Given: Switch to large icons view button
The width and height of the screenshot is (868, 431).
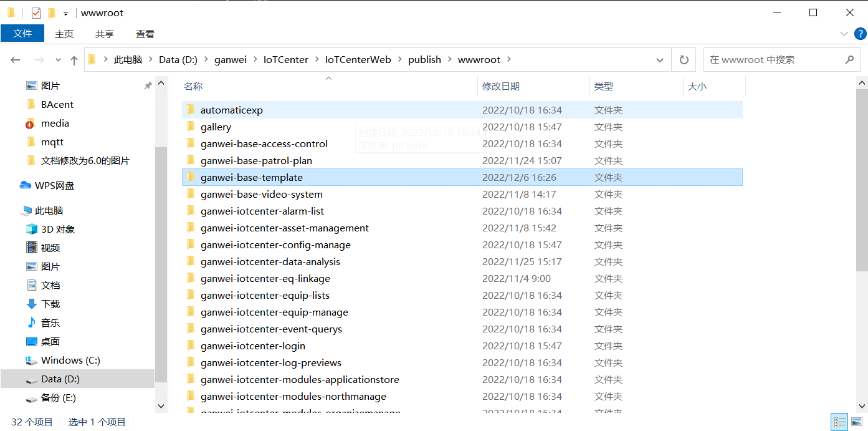Looking at the screenshot, I should 857,422.
